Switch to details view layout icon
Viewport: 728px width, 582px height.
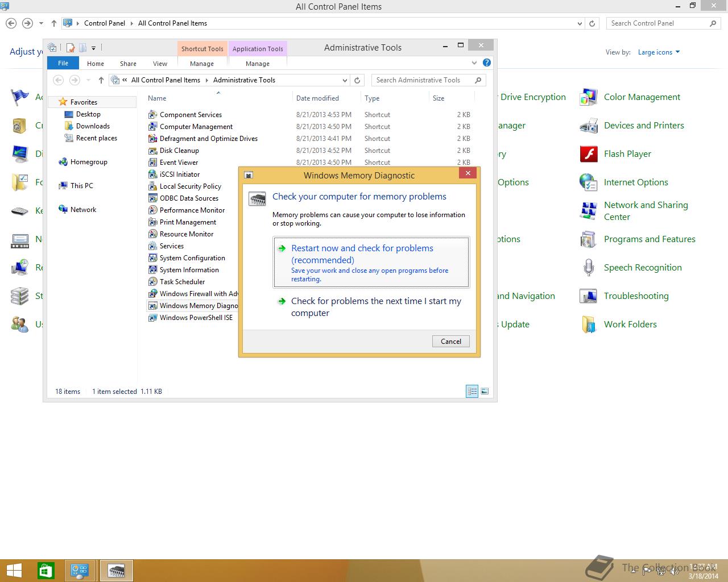pyautogui.click(x=472, y=391)
